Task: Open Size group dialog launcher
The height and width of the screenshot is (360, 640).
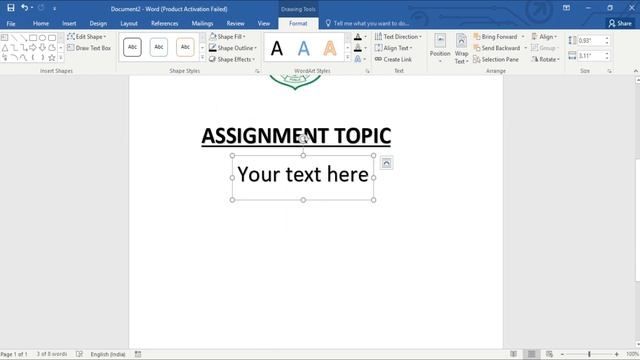Action: tap(609, 71)
